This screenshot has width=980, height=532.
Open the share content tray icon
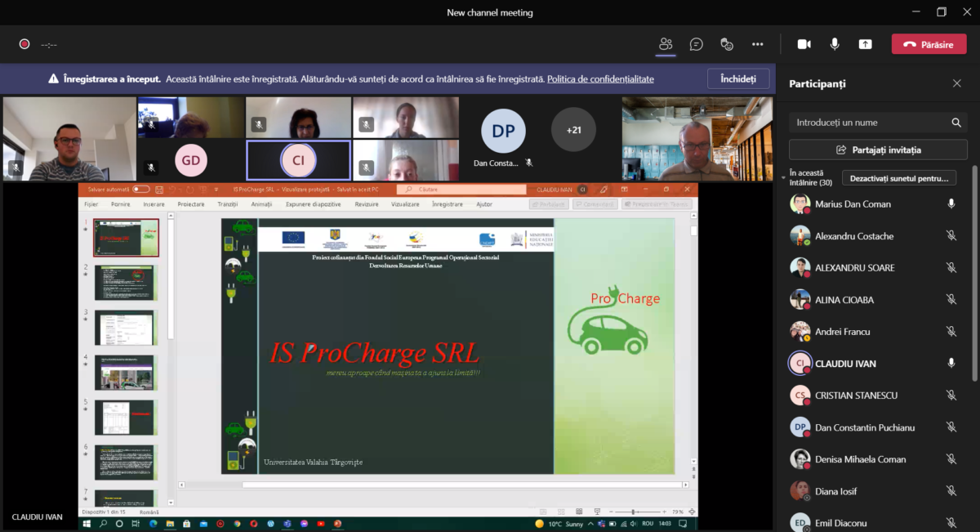pos(865,44)
